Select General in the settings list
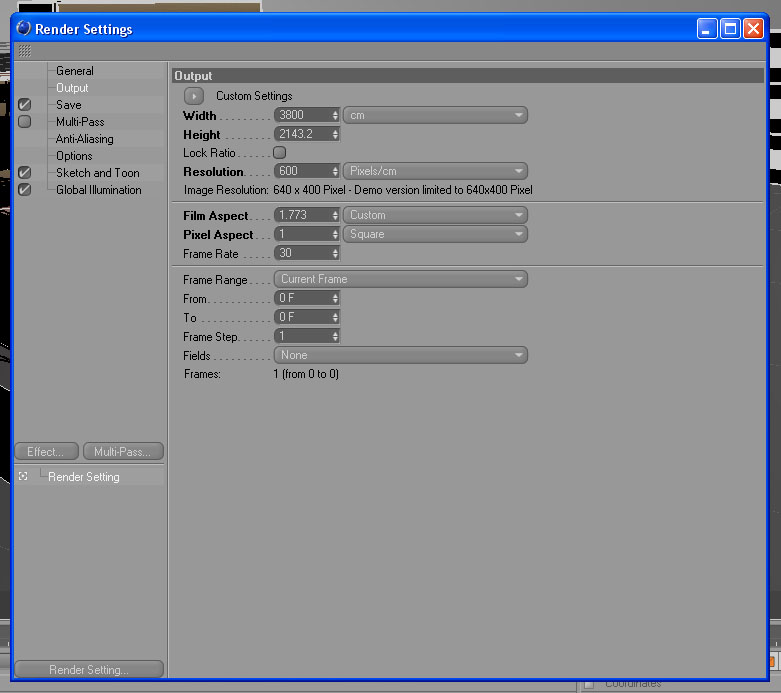781x693 pixels. click(x=75, y=71)
